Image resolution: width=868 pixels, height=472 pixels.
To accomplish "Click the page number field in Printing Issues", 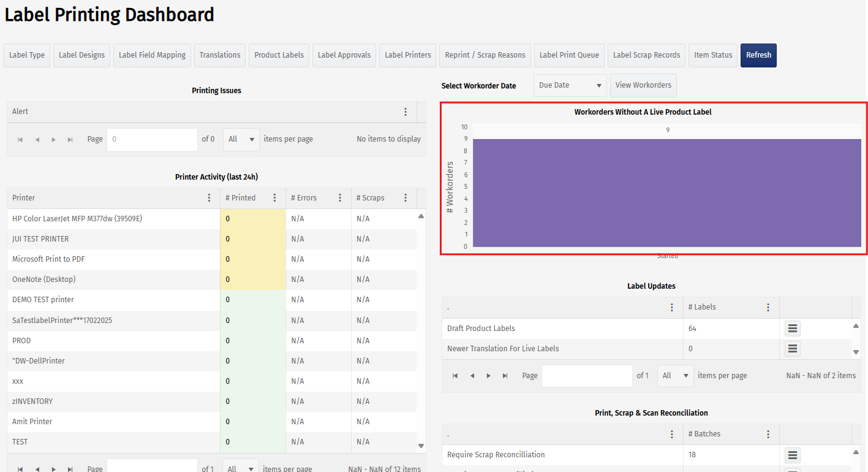I will (x=152, y=139).
